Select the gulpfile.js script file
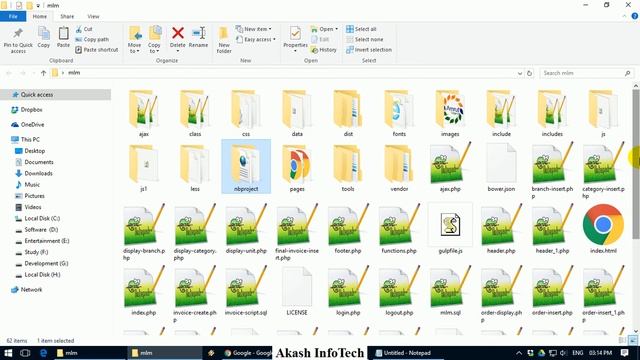The width and height of the screenshot is (640, 360). pyautogui.click(x=450, y=229)
